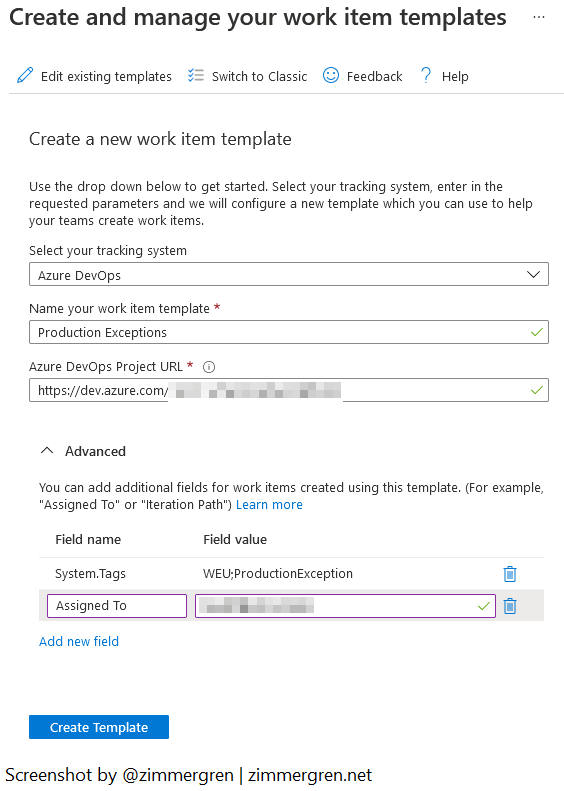This screenshot has width=564, height=791.
Task: Delete the Assigned To field row
Action: [x=510, y=606]
